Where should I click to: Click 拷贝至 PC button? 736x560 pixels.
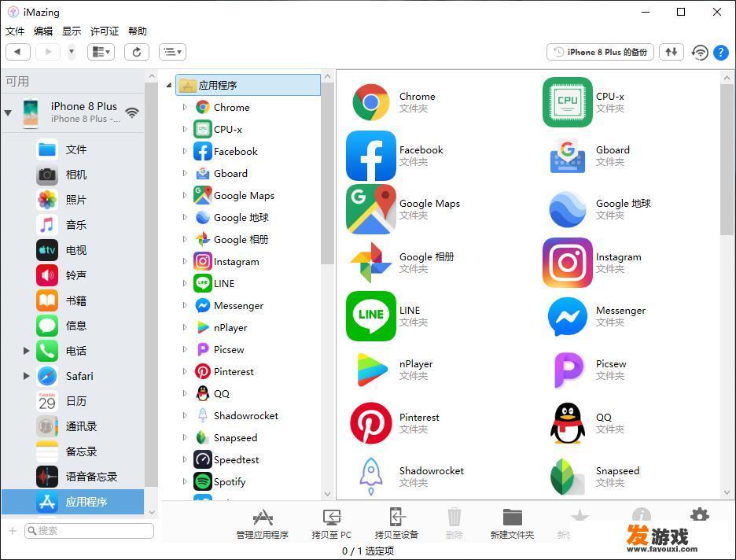point(331,524)
